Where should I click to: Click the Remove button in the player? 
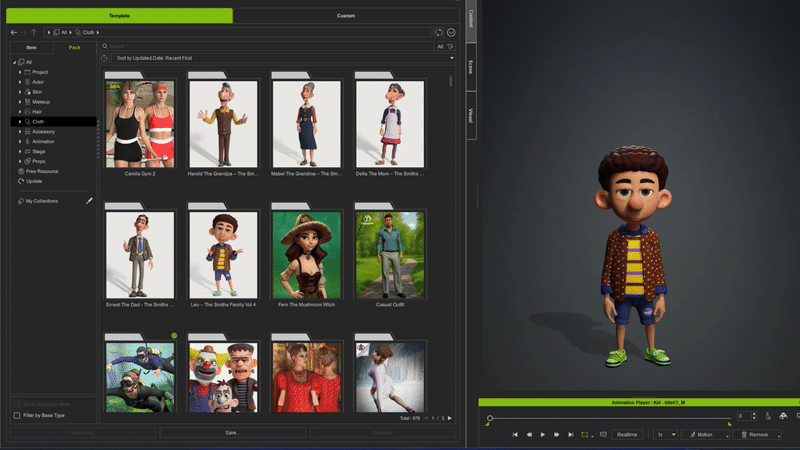tap(757, 435)
